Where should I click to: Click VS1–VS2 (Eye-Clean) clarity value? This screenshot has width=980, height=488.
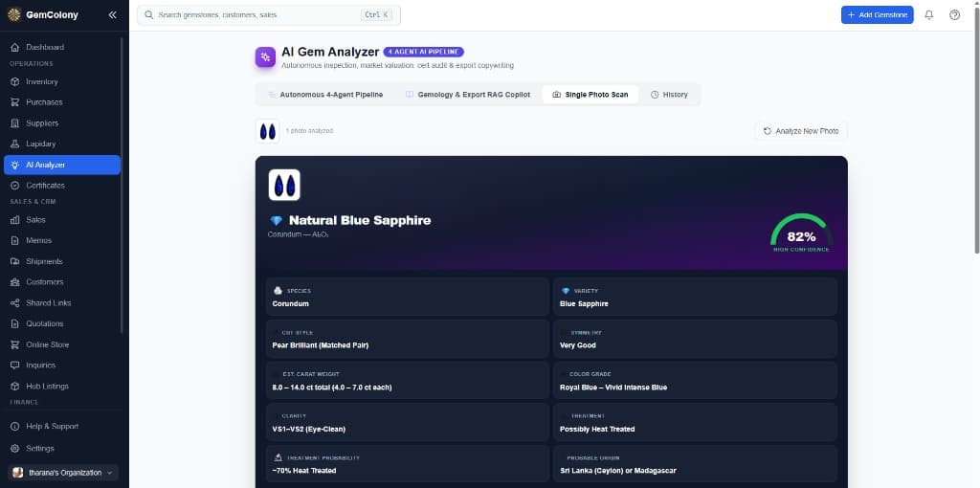[309, 430]
